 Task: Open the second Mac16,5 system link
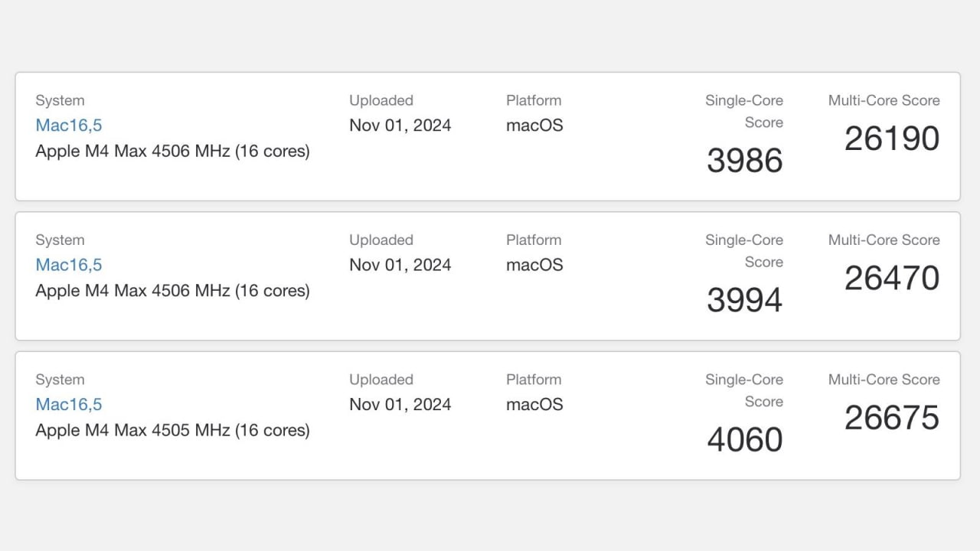tap(68, 264)
